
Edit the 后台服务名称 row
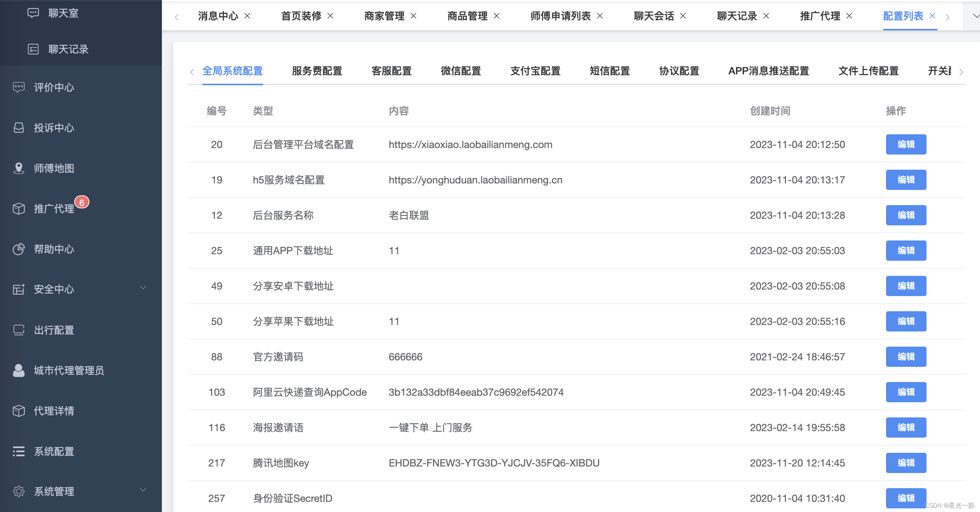[906, 215]
